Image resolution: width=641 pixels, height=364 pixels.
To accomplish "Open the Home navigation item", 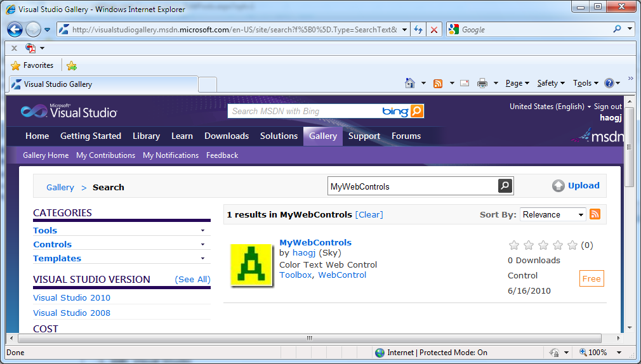I will [37, 136].
